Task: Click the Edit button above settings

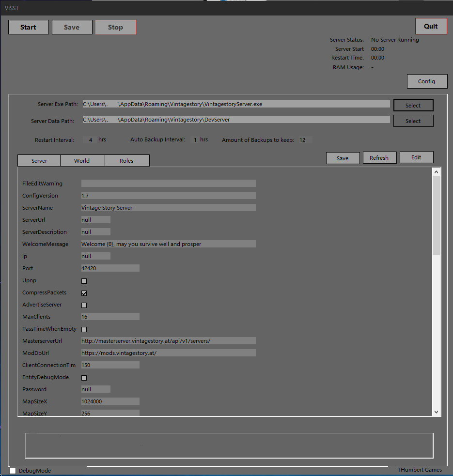Action: pyautogui.click(x=416, y=157)
